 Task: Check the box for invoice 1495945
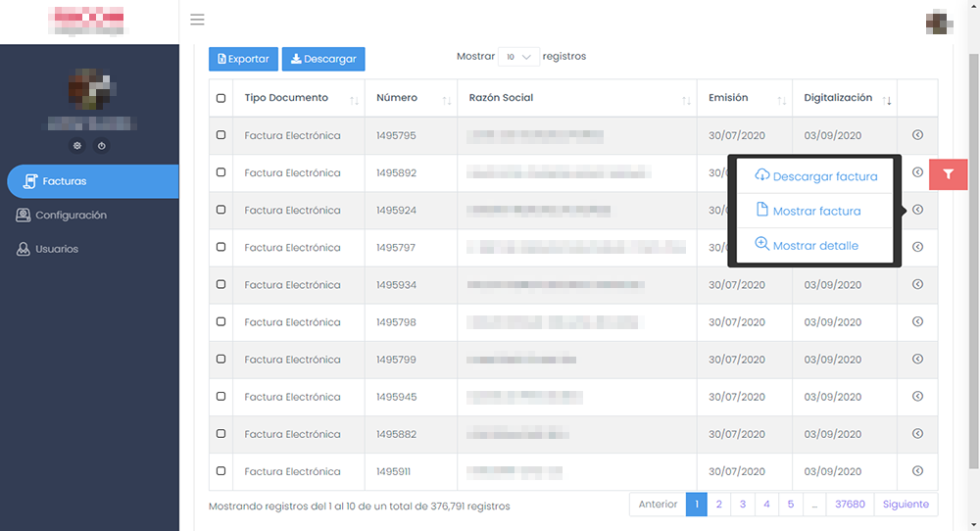pyautogui.click(x=221, y=396)
